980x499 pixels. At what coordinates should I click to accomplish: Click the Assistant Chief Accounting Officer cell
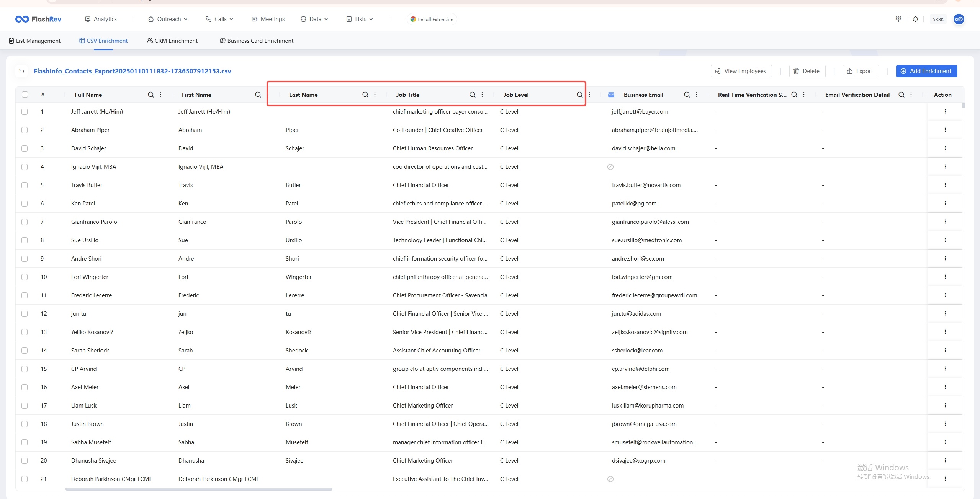click(x=437, y=351)
